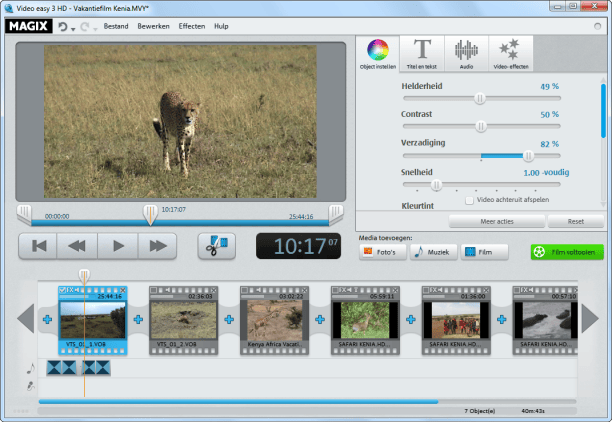The width and height of the screenshot is (612, 422).
Task: Click the Undo arrow icon
Action: pos(62,27)
